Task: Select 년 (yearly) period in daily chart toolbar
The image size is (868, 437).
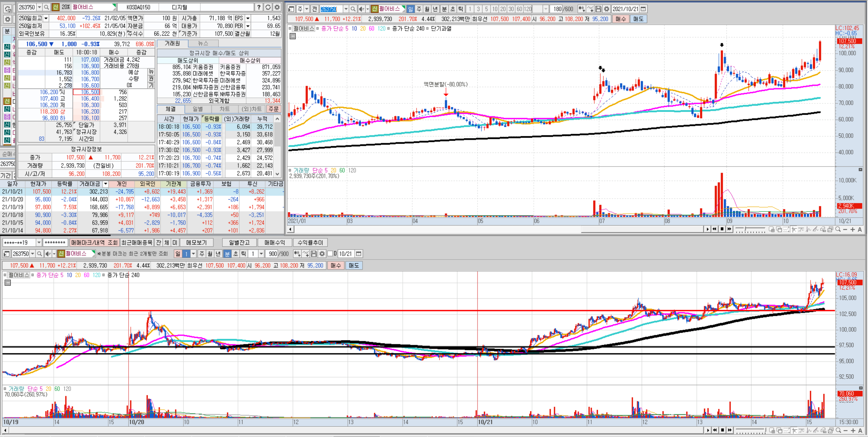Action: point(435,9)
